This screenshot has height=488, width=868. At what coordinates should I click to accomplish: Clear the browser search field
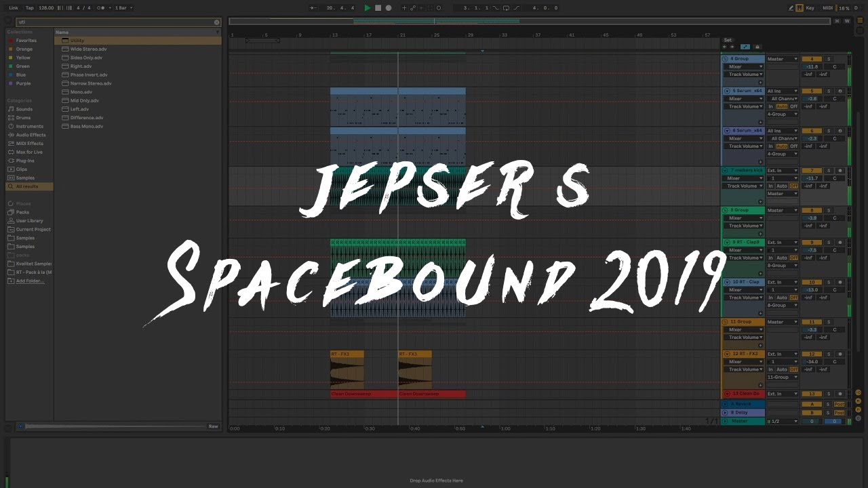[217, 22]
